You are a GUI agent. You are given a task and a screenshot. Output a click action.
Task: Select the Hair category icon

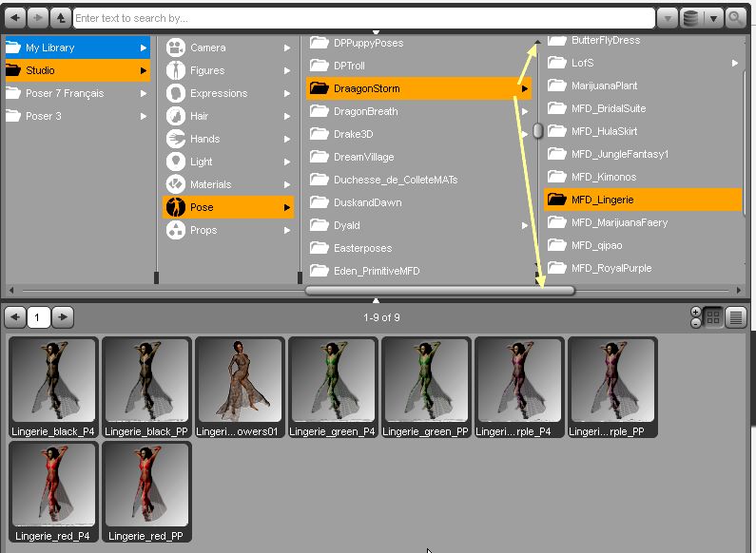pos(176,116)
